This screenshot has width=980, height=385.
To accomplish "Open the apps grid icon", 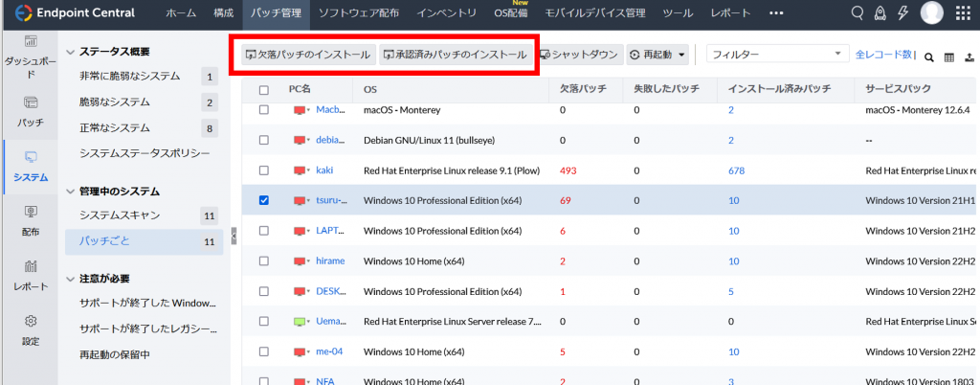I will [x=963, y=13].
